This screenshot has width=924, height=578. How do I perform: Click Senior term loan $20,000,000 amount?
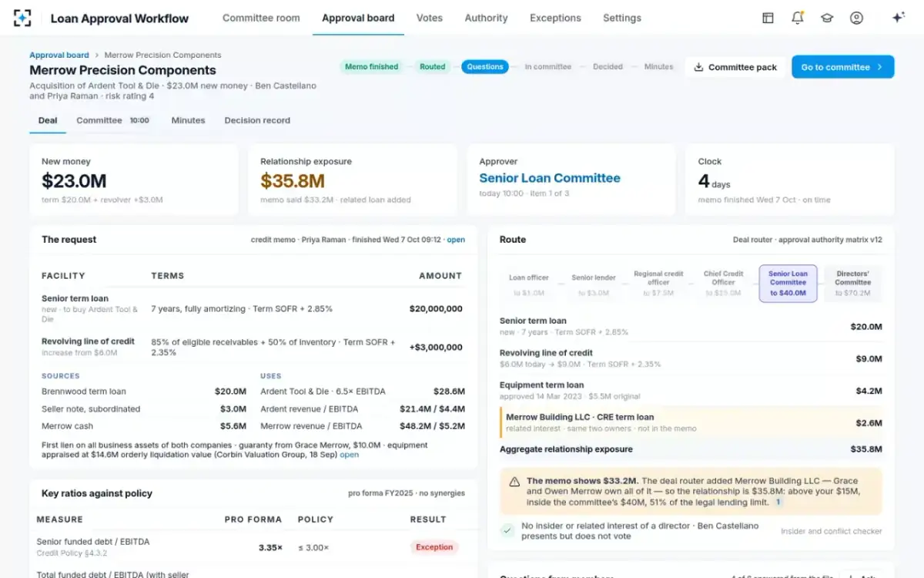(436, 308)
